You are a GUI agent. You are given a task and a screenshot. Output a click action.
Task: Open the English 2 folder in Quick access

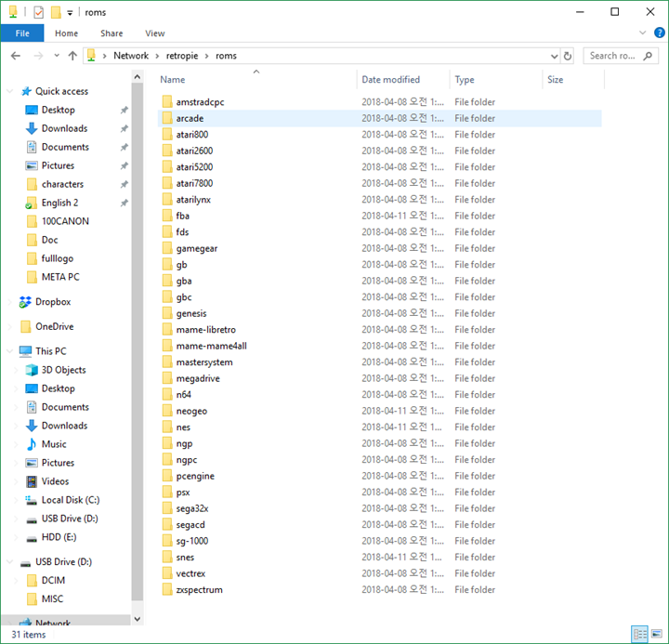click(59, 203)
